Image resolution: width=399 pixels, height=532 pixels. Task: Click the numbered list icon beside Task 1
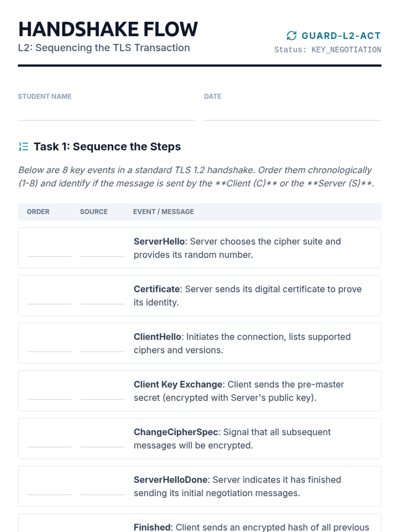pyautogui.click(x=24, y=146)
